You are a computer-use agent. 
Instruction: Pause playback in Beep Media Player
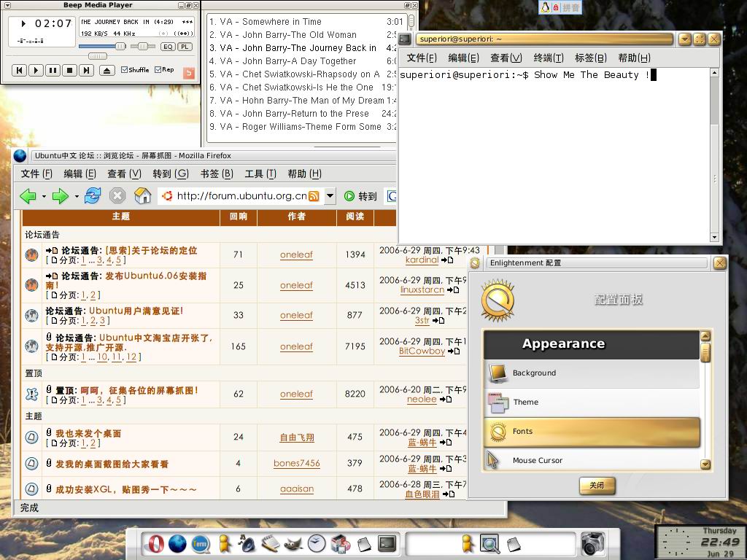tap(53, 71)
